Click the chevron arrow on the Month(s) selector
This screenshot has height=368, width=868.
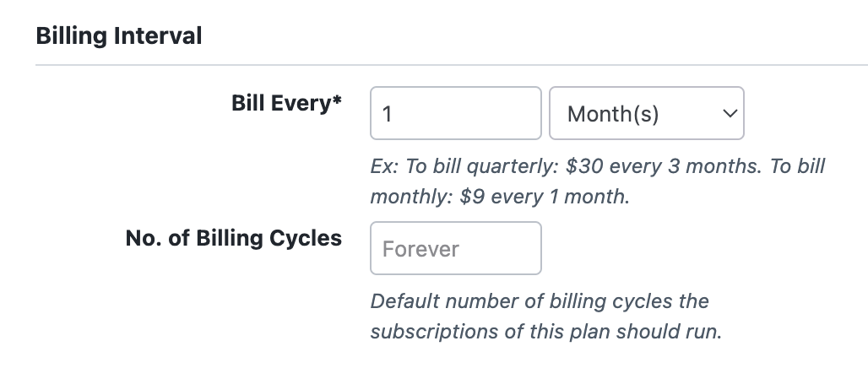[x=730, y=113]
